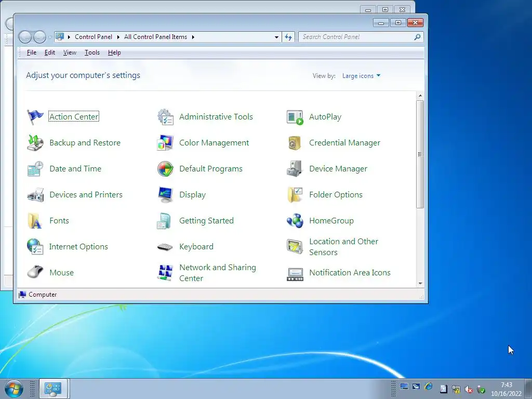Open Location and Other Sensors icon
This screenshot has width=532, height=399.
point(295,247)
